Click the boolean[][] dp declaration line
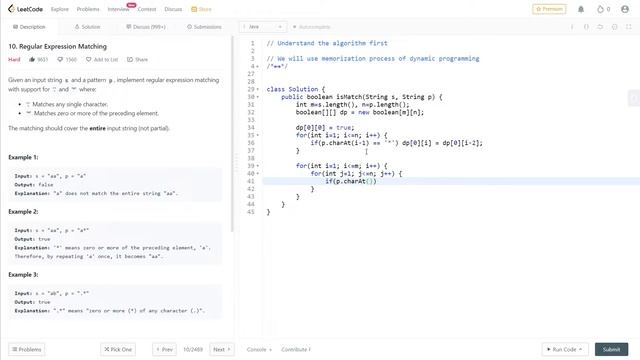 360,112
